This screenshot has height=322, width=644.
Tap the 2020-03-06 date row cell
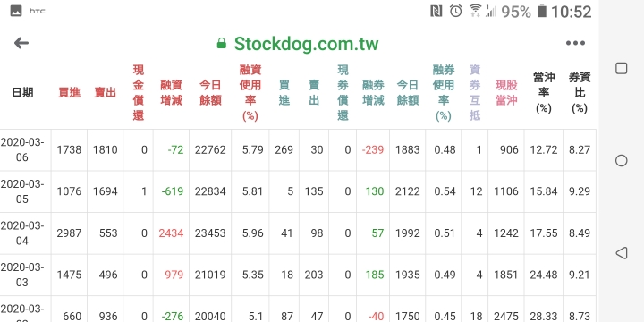pos(22,150)
